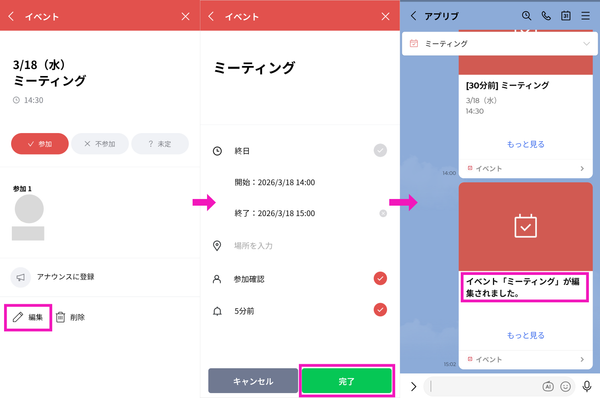Click the green 完了 button
Viewport: 600px width, 398px height.
click(x=347, y=381)
